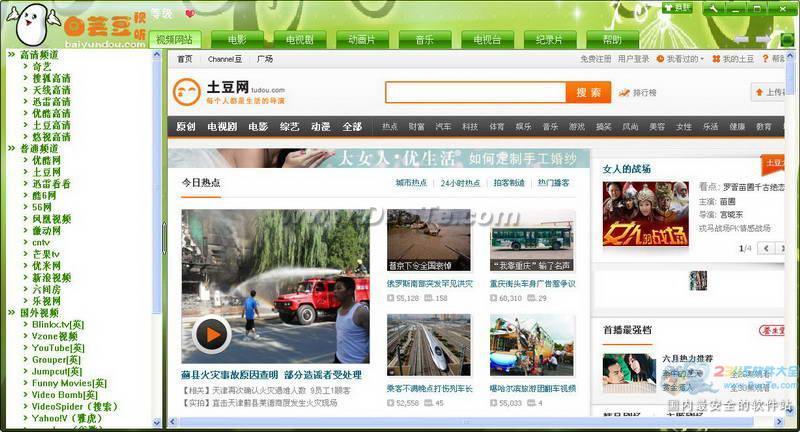Click the 芸豆视听 bean mascot logo
This screenshot has height=432, width=800.
[x=33, y=24]
